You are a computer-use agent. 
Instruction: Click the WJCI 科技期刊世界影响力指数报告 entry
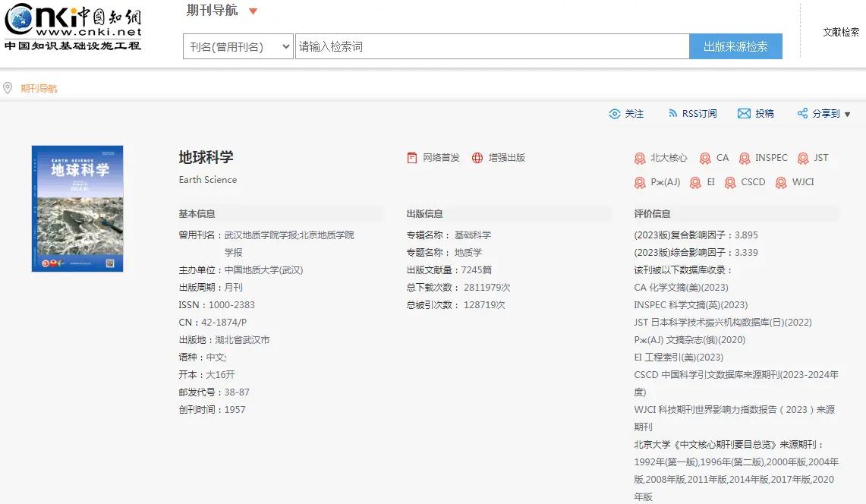(x=735, y=417)
